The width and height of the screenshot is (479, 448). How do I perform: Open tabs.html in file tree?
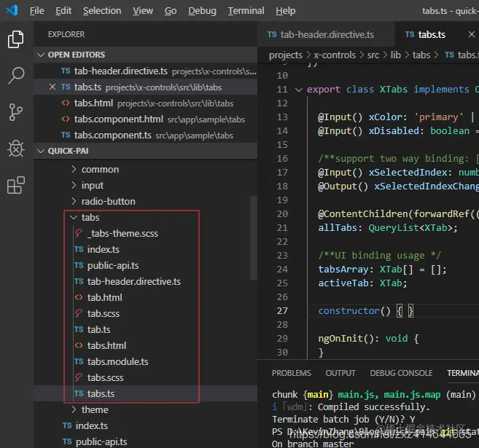pyautogui.click(x=145, y=346)
